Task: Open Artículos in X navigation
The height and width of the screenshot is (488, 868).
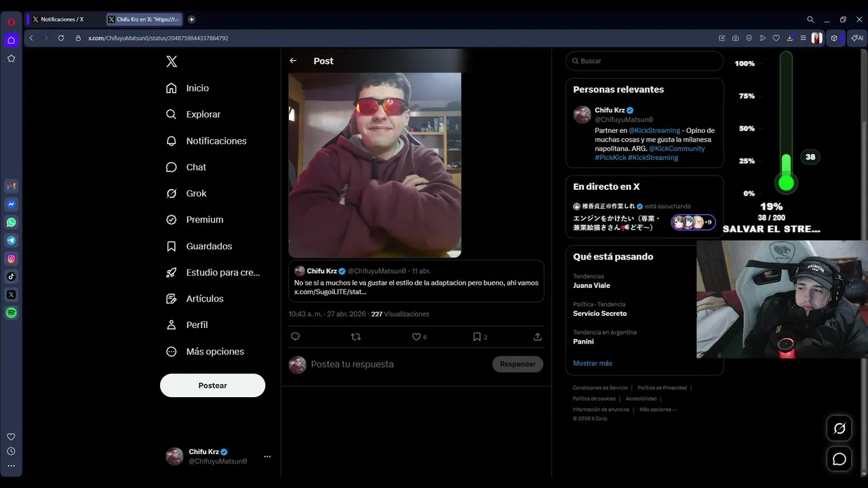Action: pyautogui.click(x=195, y=299)
